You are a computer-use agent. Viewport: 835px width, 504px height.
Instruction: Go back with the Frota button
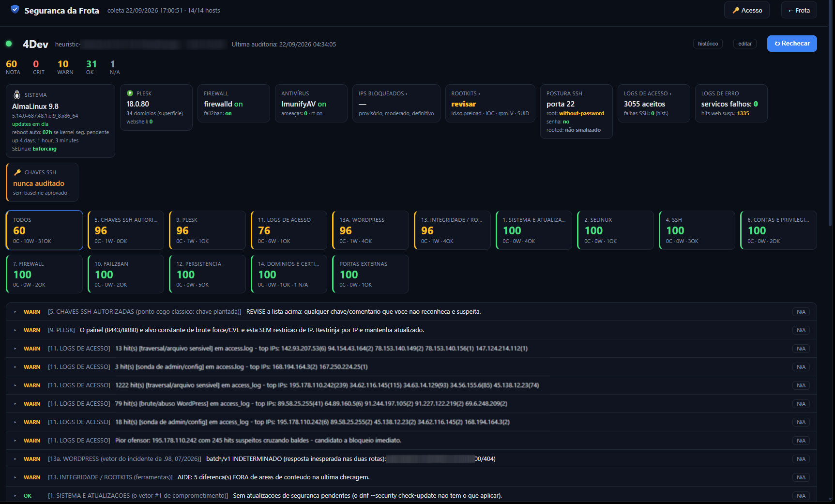click(x=799, y=10)
